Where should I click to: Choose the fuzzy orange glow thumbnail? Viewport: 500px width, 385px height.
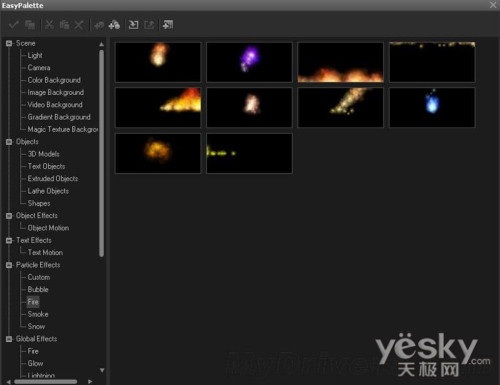click(x=158, y=153)
